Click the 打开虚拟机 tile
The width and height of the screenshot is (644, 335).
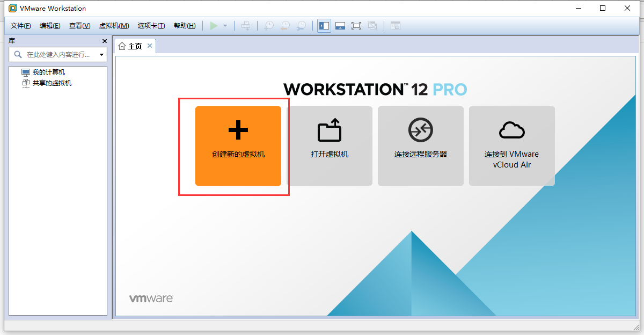(x=330, y=146)
